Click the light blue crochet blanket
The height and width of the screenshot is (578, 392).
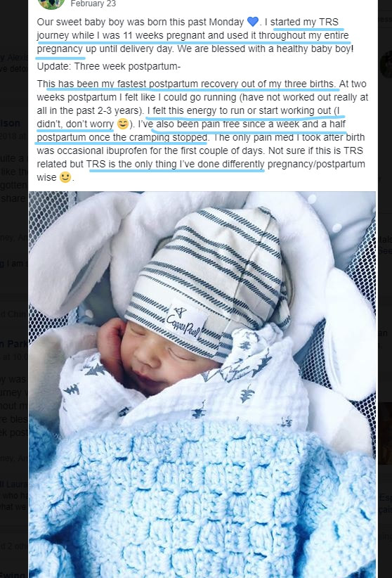click(202, 501)
